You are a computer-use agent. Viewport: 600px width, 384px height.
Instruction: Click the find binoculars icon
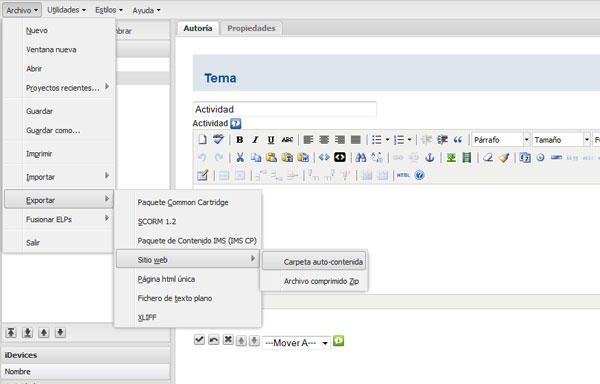click(360, 157)
